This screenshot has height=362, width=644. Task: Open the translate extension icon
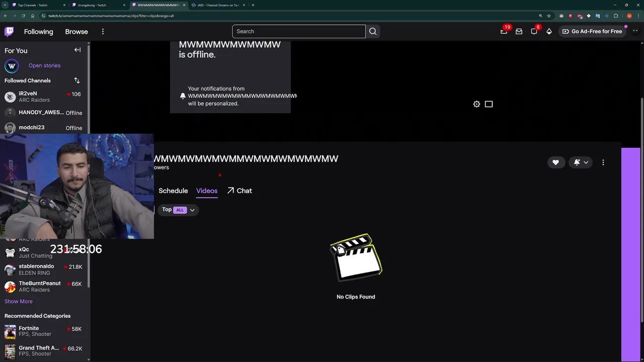[x=598, y=16]
